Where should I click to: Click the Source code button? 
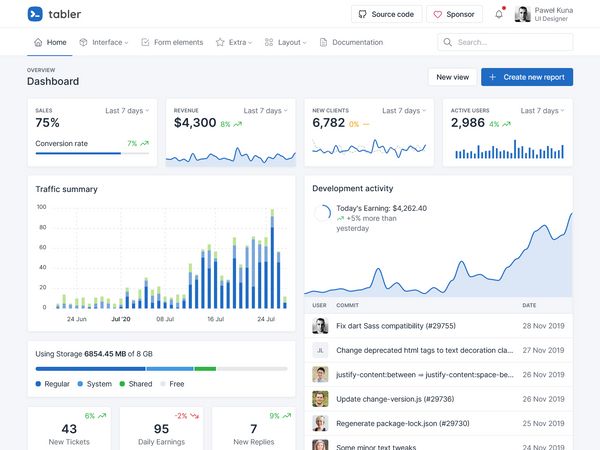(386, 15)
